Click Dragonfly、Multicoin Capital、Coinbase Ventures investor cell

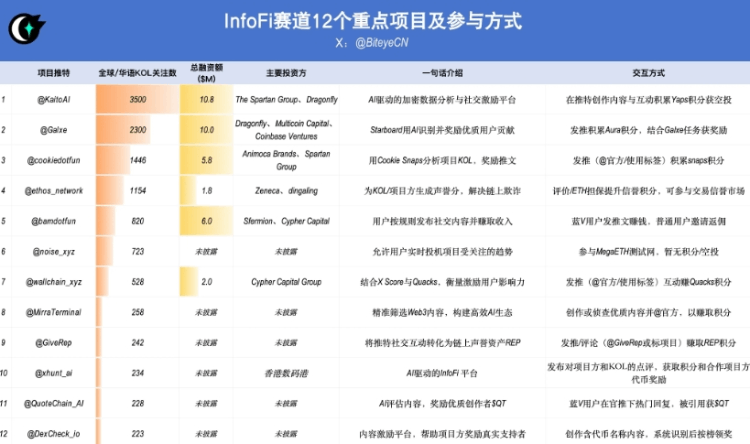pos(286,130)
